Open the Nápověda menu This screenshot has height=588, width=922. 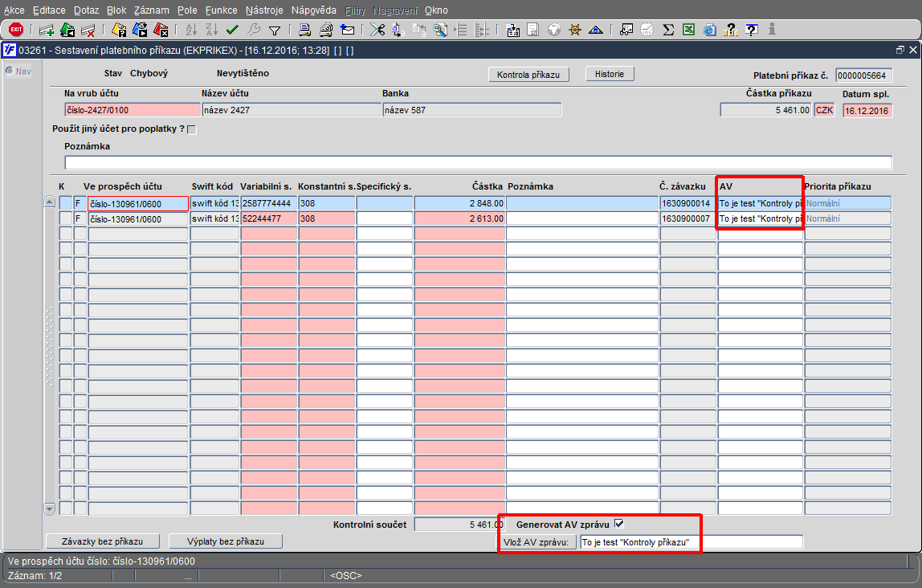tap(314, 10)
